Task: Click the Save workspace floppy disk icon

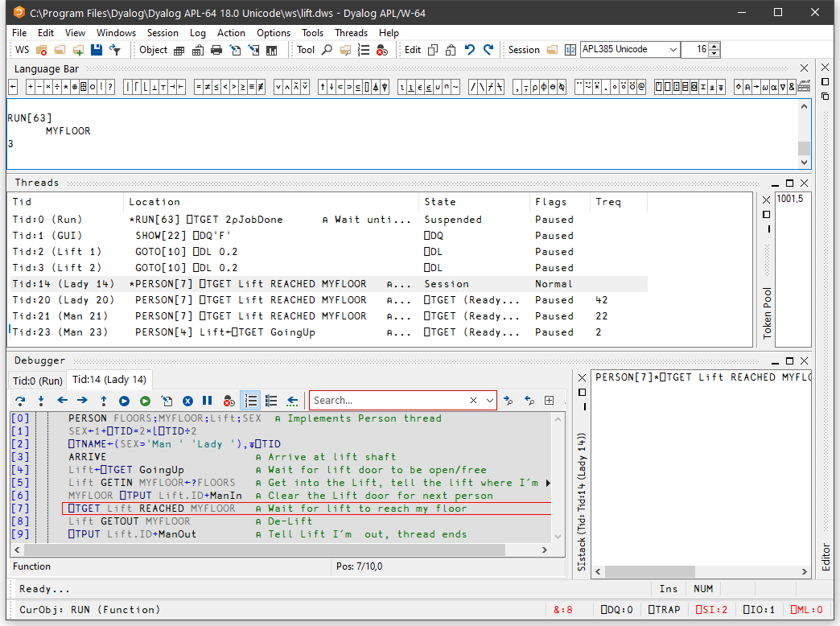Action: tap(97, 50)
